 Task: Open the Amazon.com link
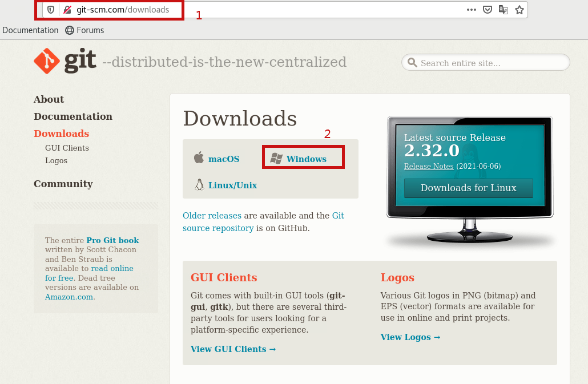point(69,297)
